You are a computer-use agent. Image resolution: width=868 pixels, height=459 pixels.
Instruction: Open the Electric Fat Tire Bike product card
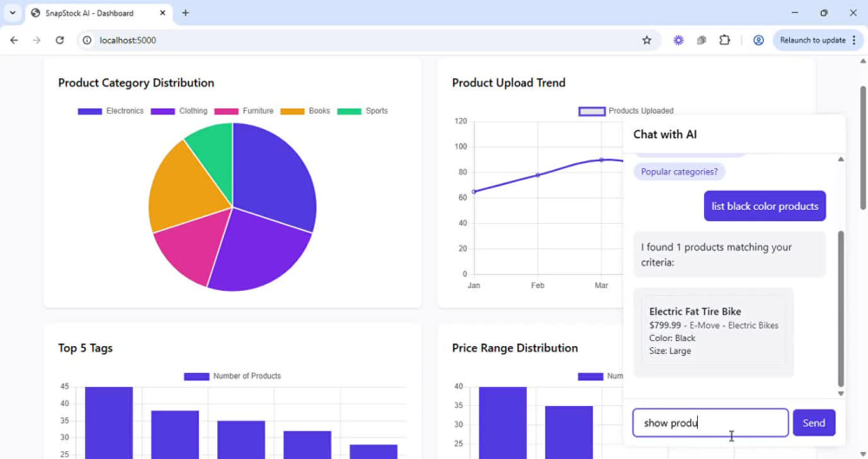(713, 331)
